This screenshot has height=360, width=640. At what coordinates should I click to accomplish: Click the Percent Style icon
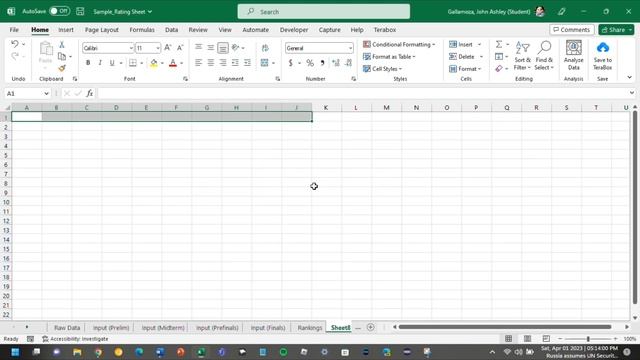pos(310,63)
